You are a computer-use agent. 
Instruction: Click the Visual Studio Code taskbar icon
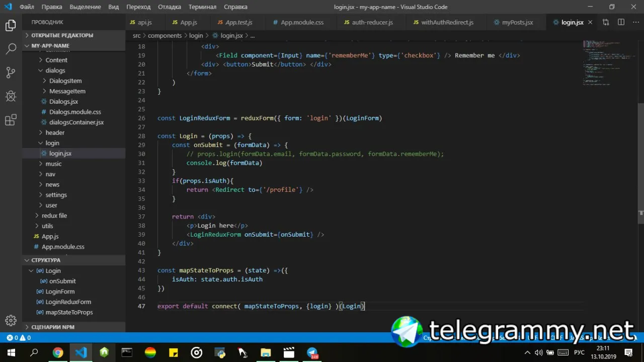click(x=81, y=352)
